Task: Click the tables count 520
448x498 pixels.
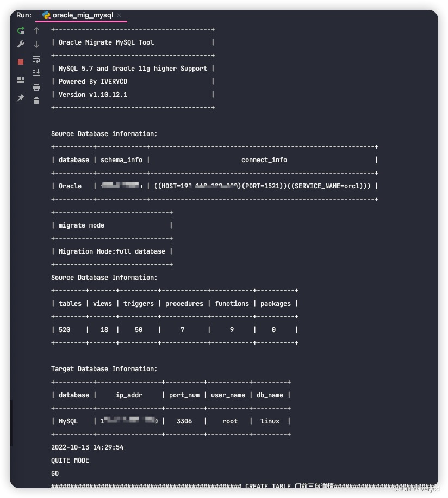Action: [64, 330]
